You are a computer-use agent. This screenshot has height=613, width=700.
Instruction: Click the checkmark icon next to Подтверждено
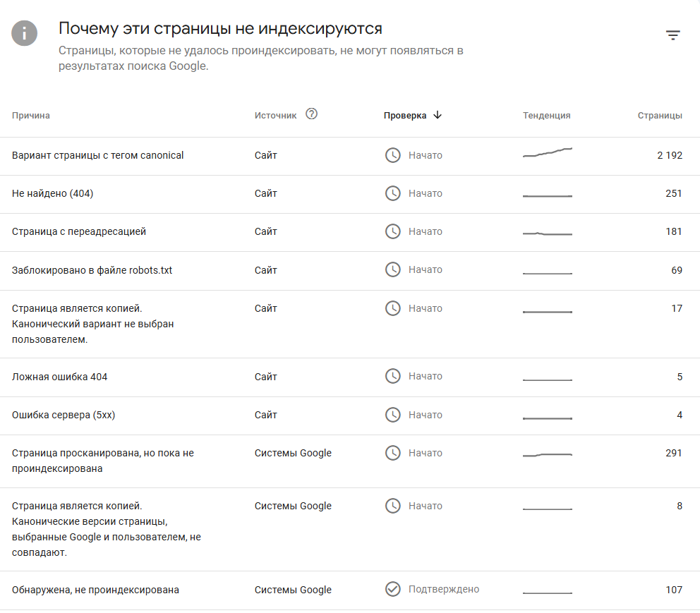pyautogui.click(x=392, y=589)
